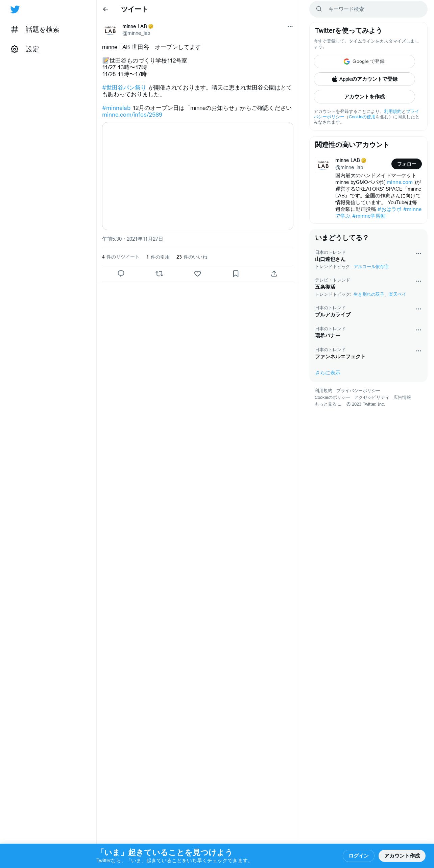Expand footer もっと見る menu
Image resolution: width=434 pixels, height=868 pixels.
328,404
